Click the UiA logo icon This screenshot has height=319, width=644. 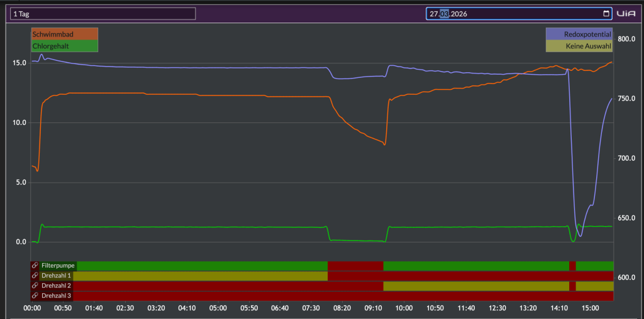(x=626, y=14)
